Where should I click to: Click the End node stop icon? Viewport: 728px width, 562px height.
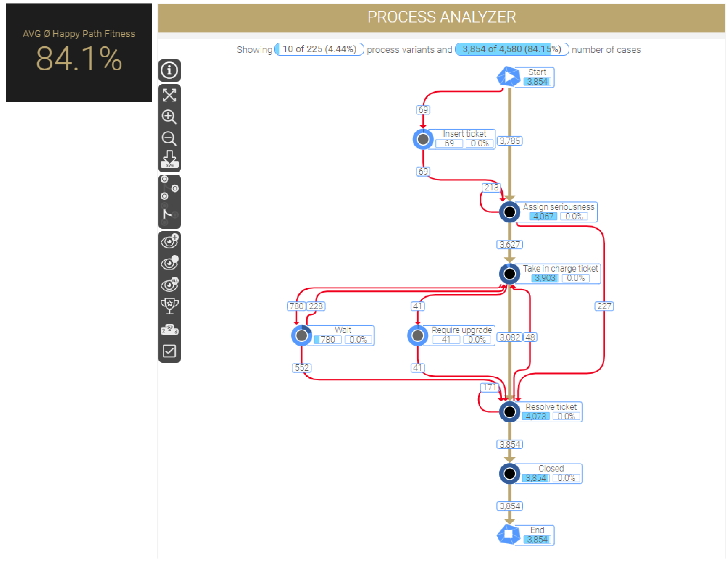[x=509, y=535]
